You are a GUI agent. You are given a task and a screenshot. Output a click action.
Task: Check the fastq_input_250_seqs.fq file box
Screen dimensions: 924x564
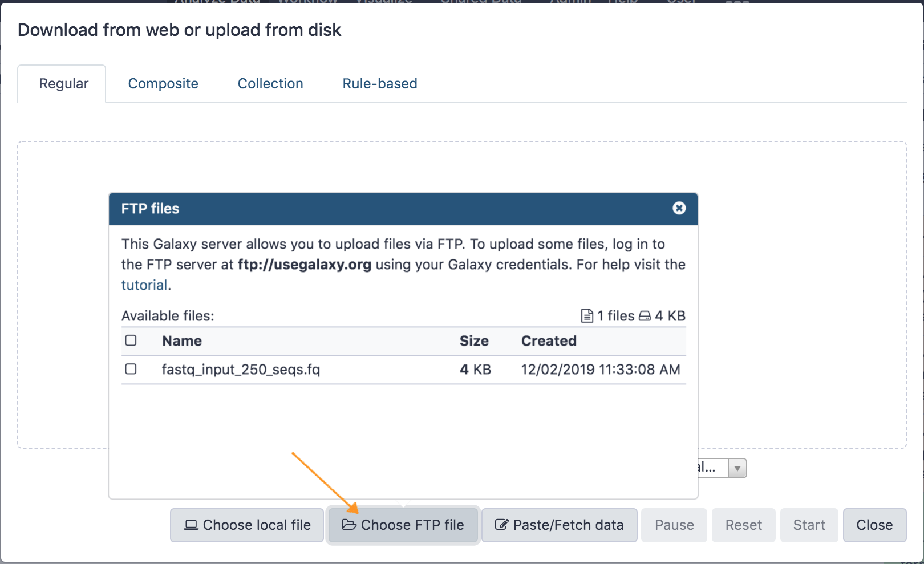click(x=131, y=369)
